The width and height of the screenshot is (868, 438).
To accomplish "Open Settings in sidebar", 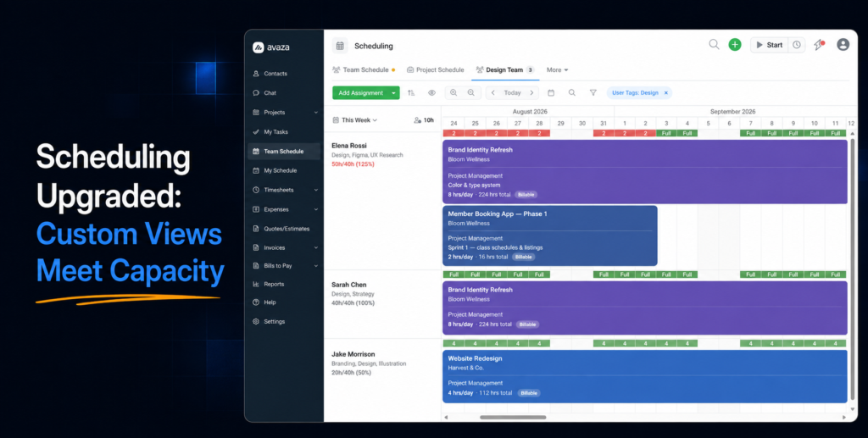I will (283, 321).
